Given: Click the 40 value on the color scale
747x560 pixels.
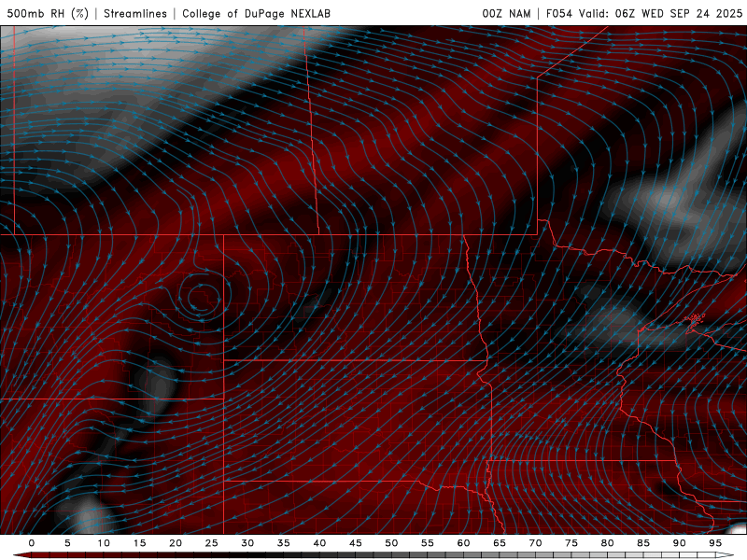Looking at the screenshot, I should 319,543.
